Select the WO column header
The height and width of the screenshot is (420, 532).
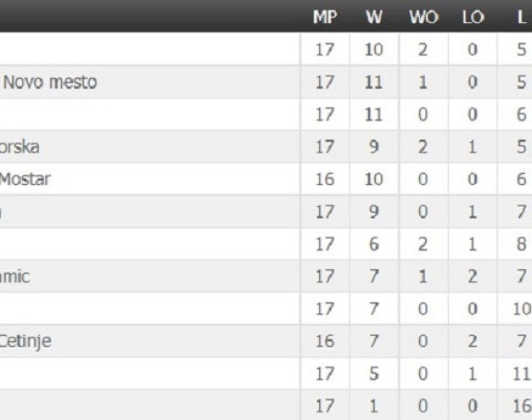[424, 17]
